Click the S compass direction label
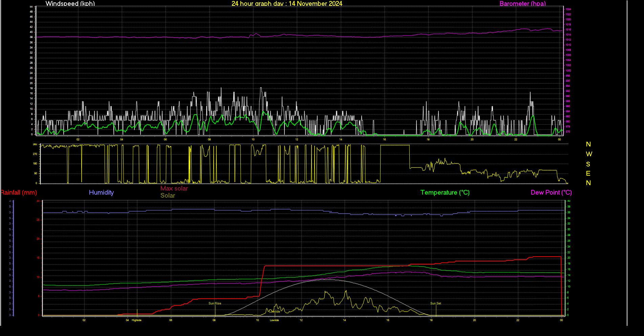644x336 pixels. [x=588, y=164]
